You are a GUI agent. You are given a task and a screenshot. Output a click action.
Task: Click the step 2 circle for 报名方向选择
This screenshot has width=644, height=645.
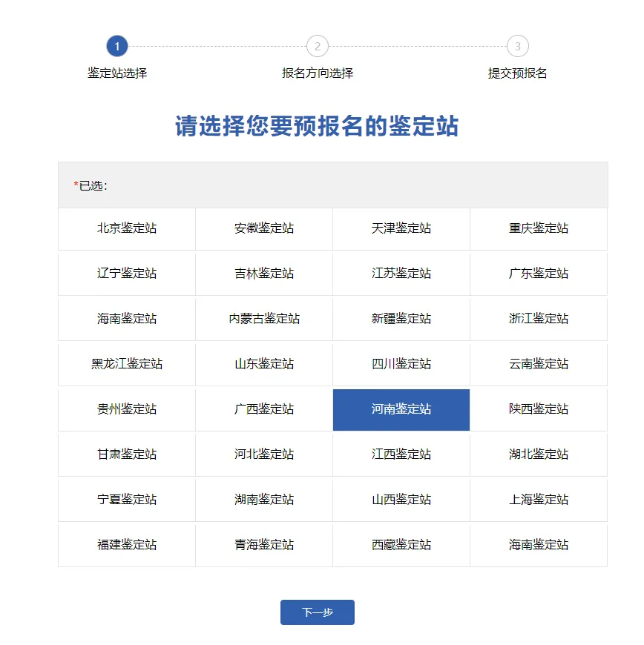click(318, 46)
